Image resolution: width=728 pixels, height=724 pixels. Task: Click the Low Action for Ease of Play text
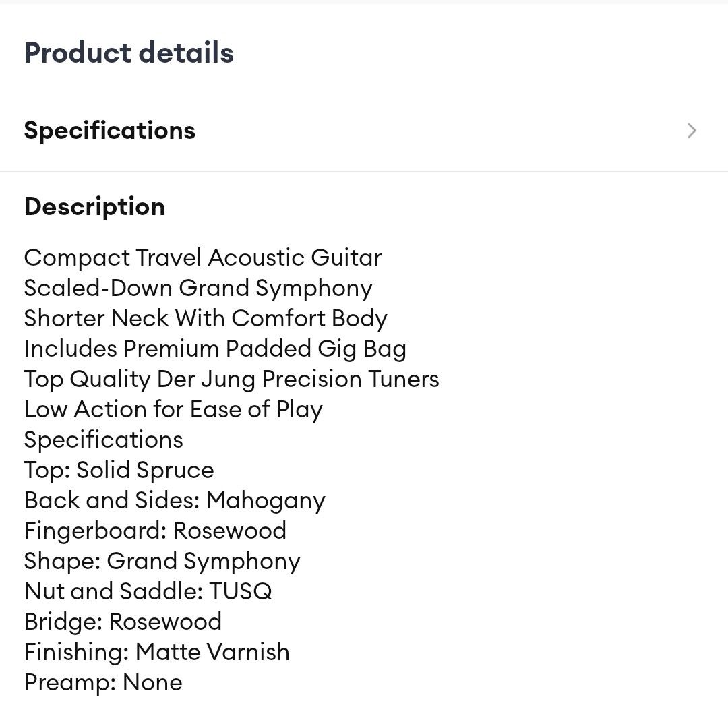[x=173, y=409]
